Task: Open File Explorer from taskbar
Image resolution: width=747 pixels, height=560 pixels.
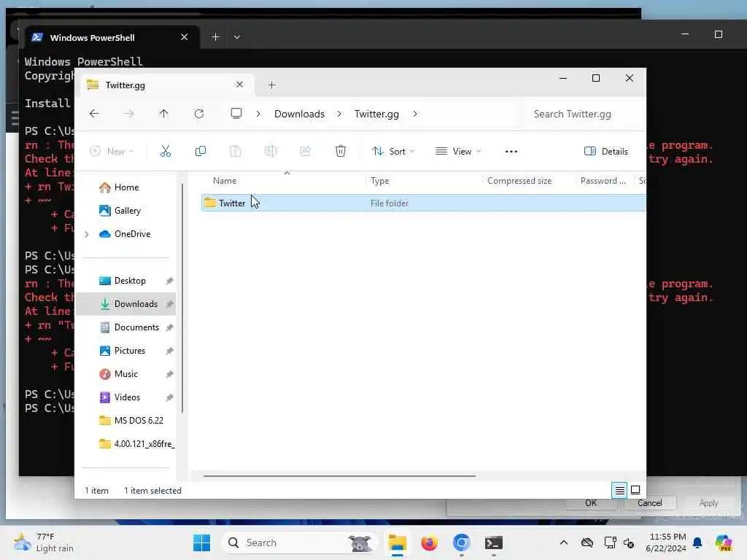Action: coord(398,542)
